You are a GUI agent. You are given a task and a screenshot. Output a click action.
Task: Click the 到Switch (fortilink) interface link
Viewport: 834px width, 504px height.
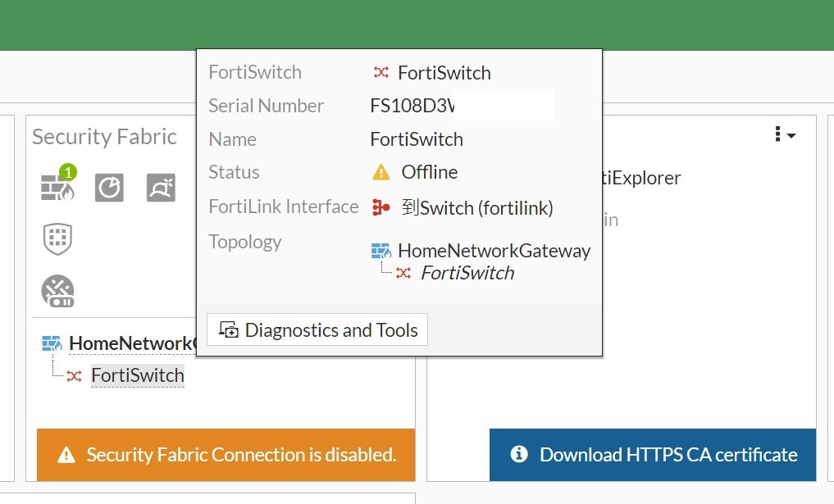click(x=477, y=207)
